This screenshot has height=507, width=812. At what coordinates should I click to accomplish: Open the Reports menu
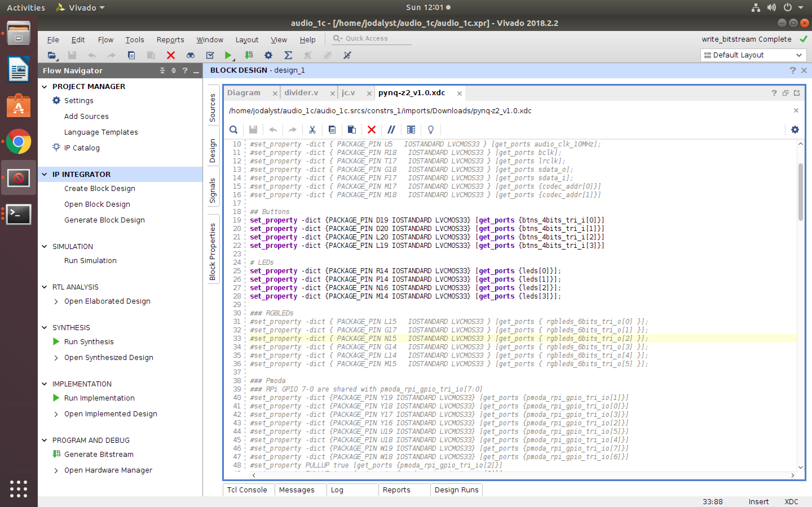tap(170, 39)
